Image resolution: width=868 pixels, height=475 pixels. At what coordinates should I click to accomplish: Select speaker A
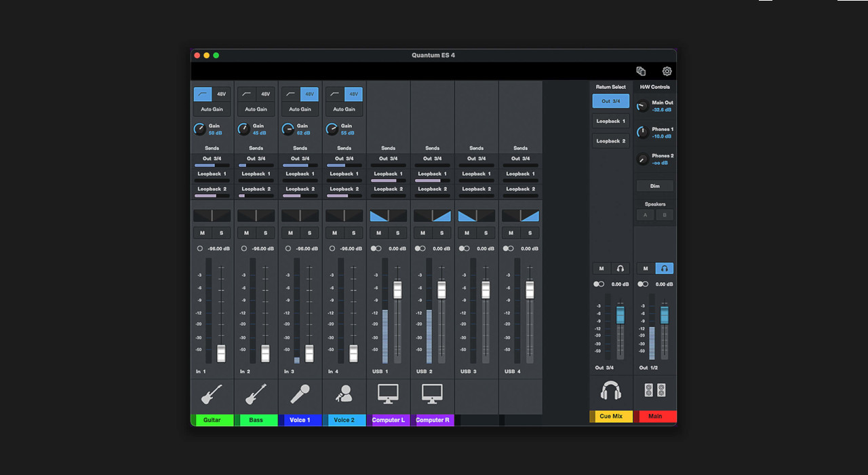[x=646, y=215]
